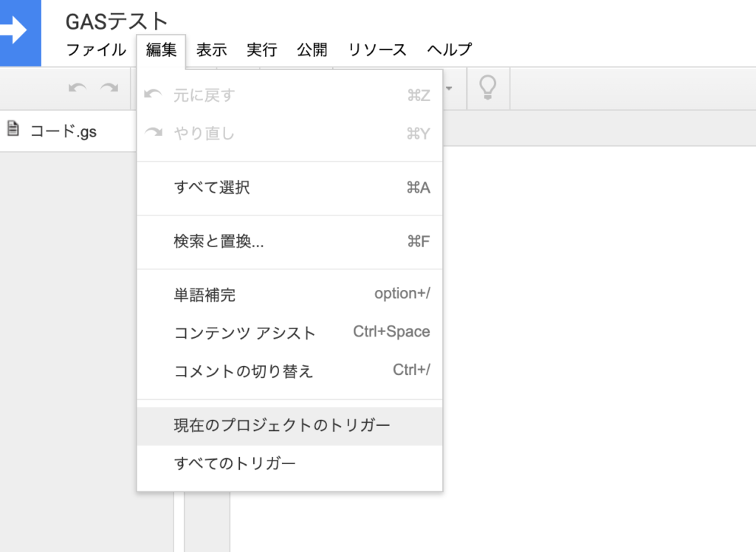Click the project title GASテスト
The image size is (756, 552).
pos(116,21)
